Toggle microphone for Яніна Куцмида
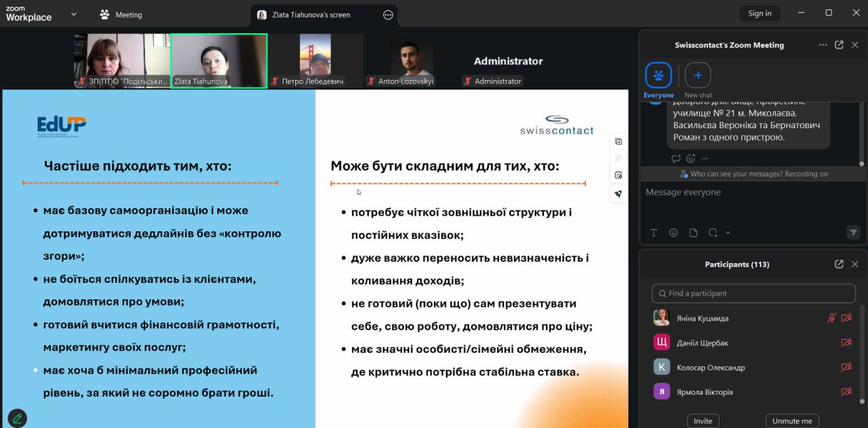The width and height of the screenshot is (868, 428). [831, 317]
